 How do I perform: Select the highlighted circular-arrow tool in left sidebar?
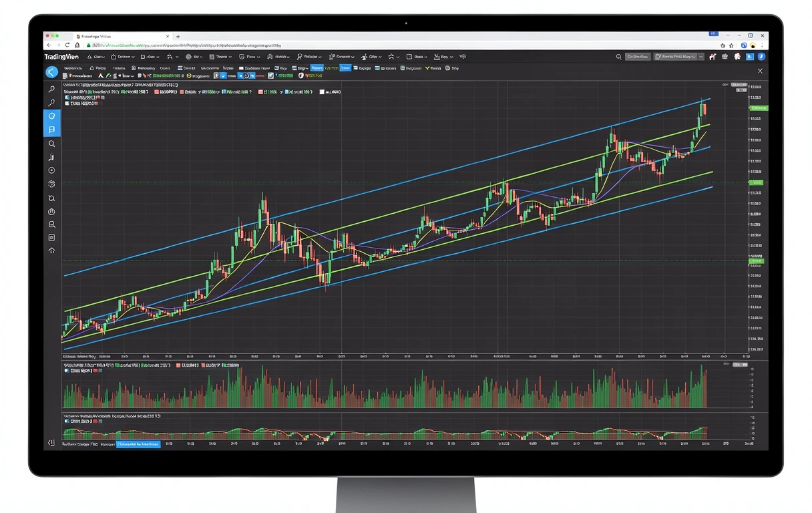51,116
